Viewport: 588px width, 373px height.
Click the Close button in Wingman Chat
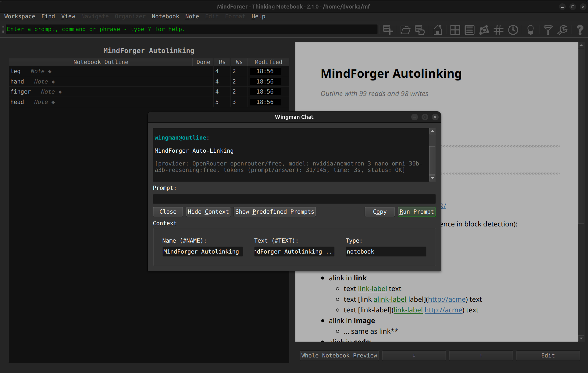(x=168, y=212)
